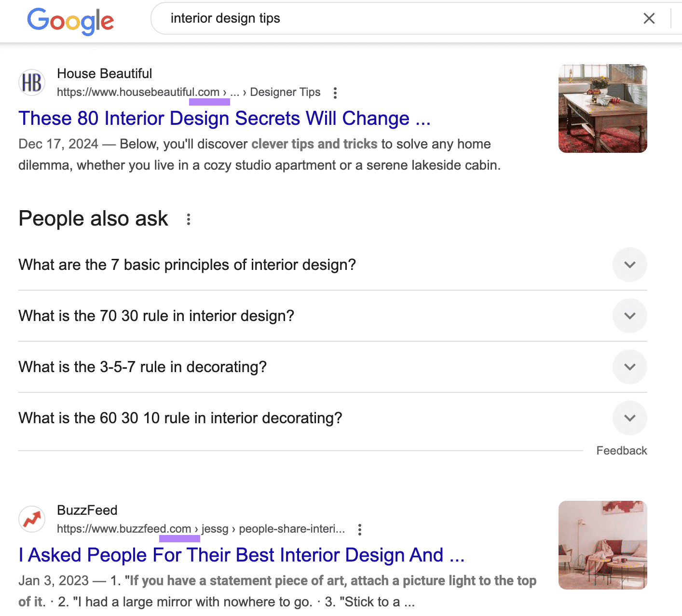This screenshot has height=616, width=682.
Task: Open the People also ask options menu
Action: (x=188, y=219)
